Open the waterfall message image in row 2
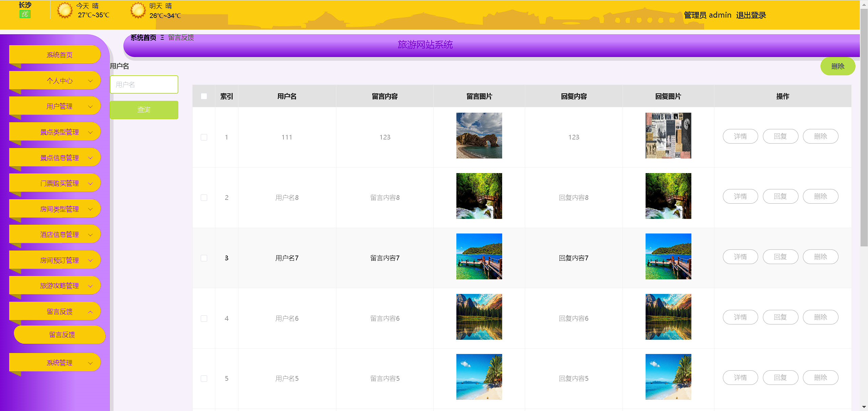Image resolution: width=868 pixels, height=411 pixels. (479, 196)
